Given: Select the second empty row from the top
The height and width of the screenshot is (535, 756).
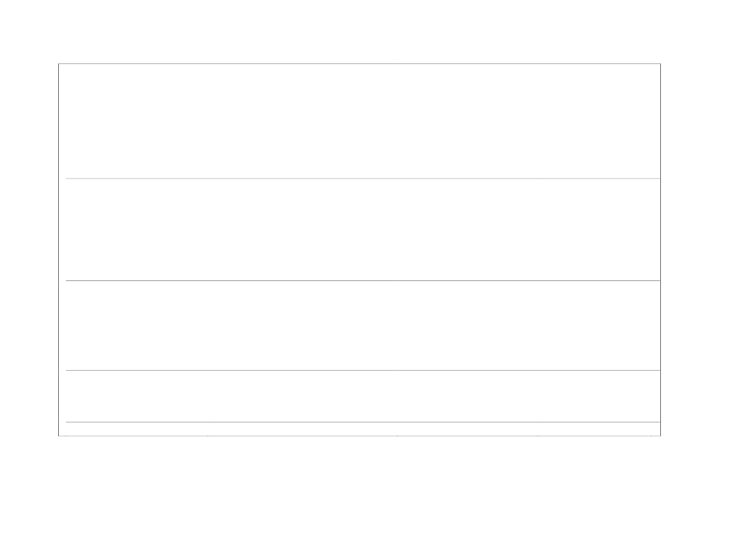Looking at the screenshot, I should 360,229.
